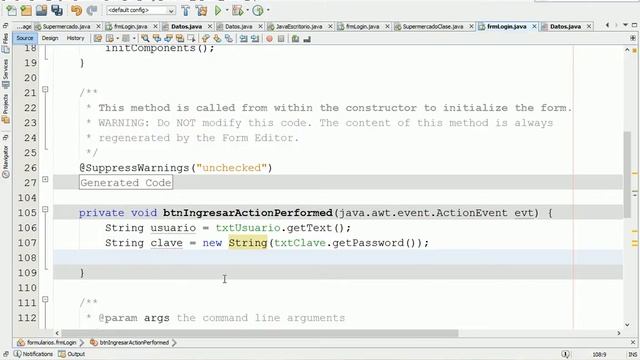The height and width of the screenshot is (360, 640).
Task: Open the Notifications panel
Action: coord(33,354)
